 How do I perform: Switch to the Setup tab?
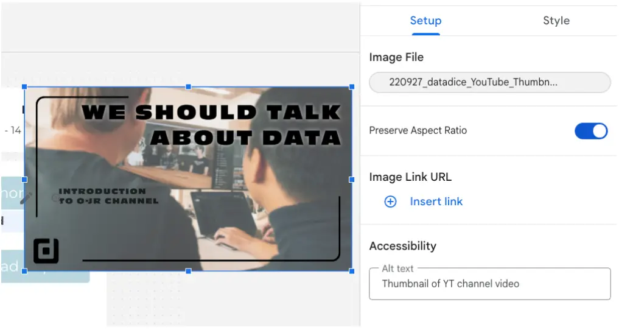point(426,21)
